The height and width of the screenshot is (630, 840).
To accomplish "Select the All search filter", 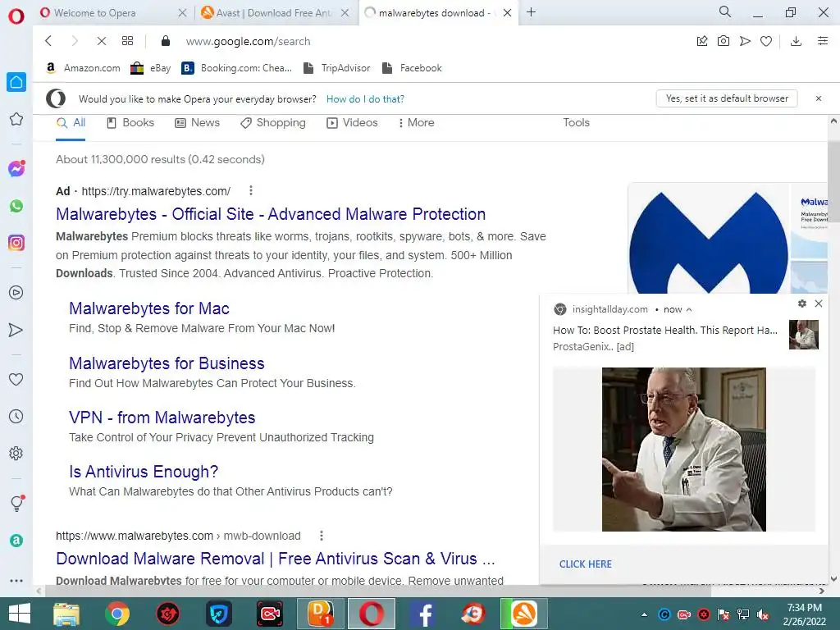I will tap(71, 123).
